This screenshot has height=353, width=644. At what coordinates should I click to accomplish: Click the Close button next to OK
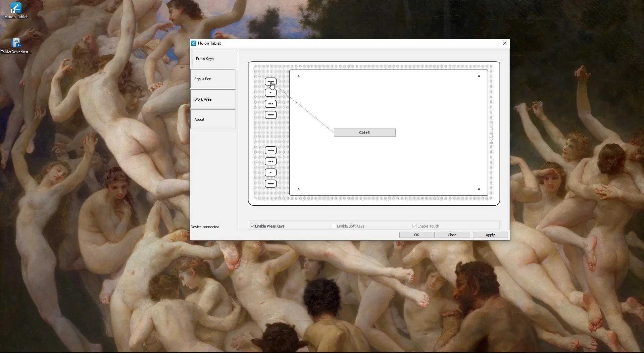452,235
